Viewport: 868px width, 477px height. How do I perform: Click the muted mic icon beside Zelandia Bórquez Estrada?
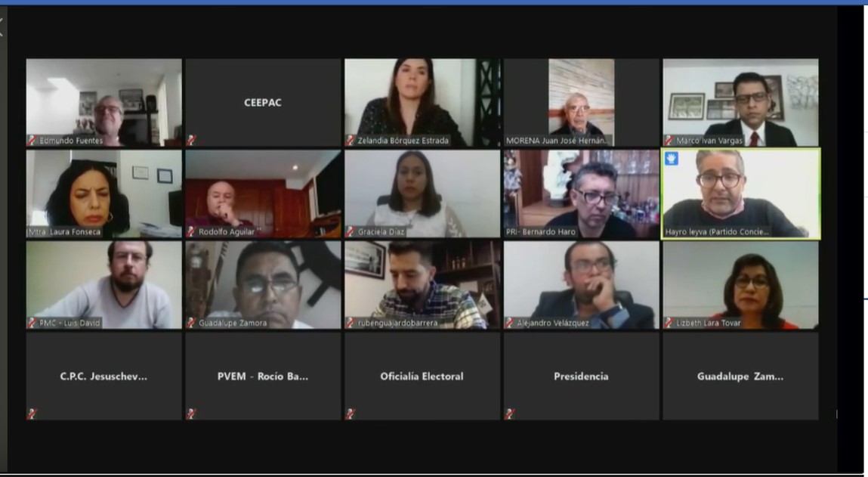[x=350, y=141]
